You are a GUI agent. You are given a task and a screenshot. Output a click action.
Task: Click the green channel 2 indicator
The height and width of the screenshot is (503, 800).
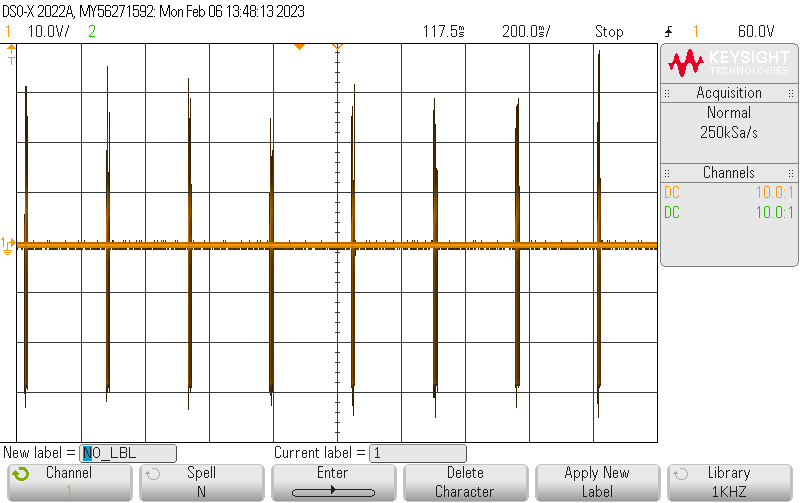(92, 32)
